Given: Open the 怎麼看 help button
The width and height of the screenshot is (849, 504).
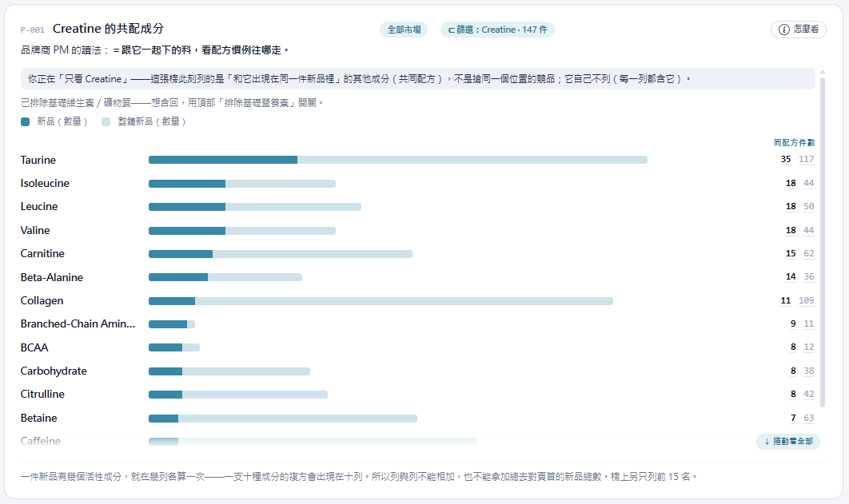Looking at the screenshot, I should pos(798,30).
